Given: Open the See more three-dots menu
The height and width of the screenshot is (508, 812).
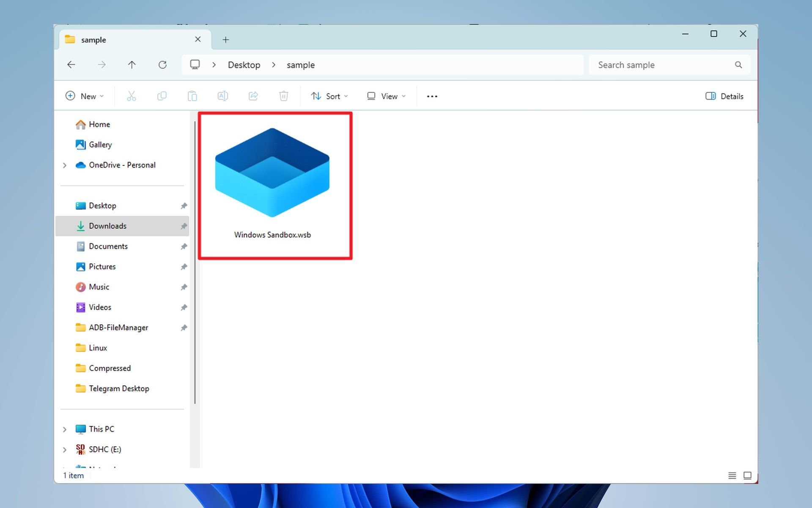Looking at the screenshot, I should point(432,97).
